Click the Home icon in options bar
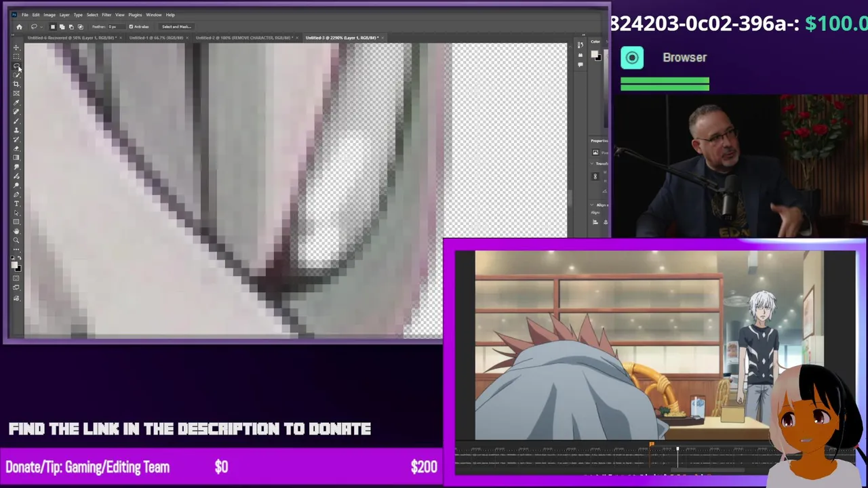 [19, 26]
